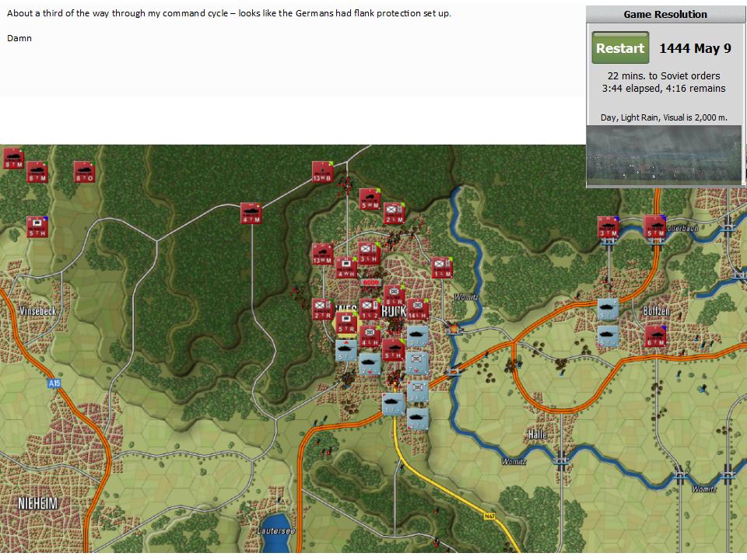Select the red 8 T O tank counter
747x560 pixels.
[85, 172]
